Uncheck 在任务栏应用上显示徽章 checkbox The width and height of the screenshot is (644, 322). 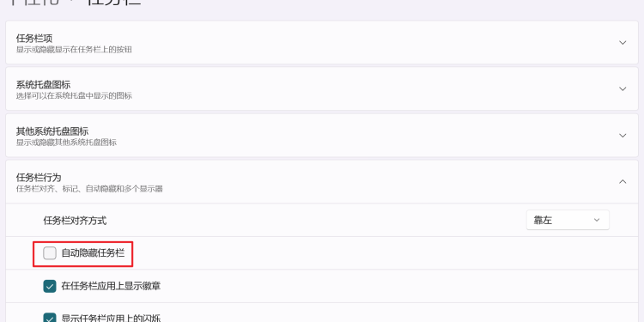coord(50,286)
